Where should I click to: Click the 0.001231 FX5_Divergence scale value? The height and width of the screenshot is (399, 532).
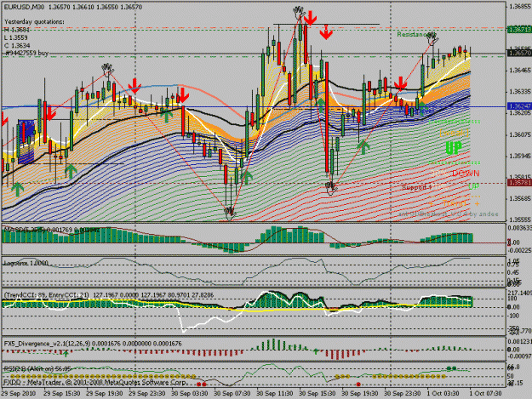[520, 342]
